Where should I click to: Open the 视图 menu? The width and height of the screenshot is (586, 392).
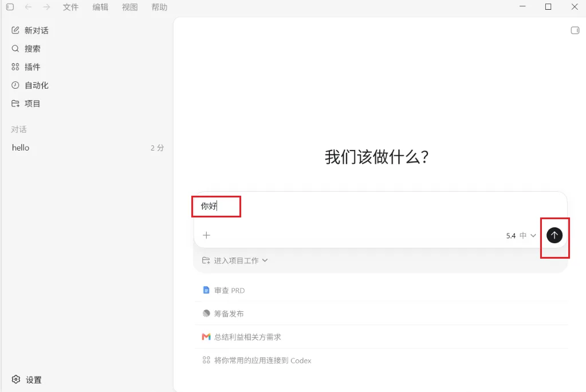[129, 7]
